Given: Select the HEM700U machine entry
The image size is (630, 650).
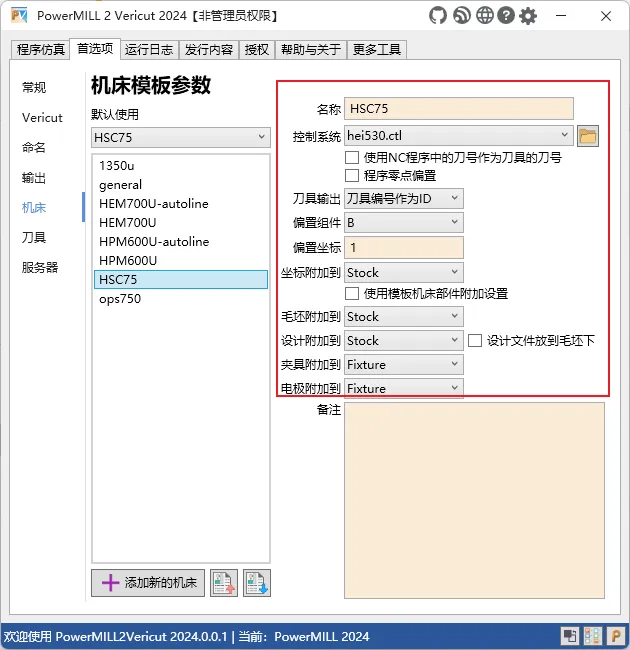Looking at the screenshot, I should pyautogui.click(x=181, y=223).
